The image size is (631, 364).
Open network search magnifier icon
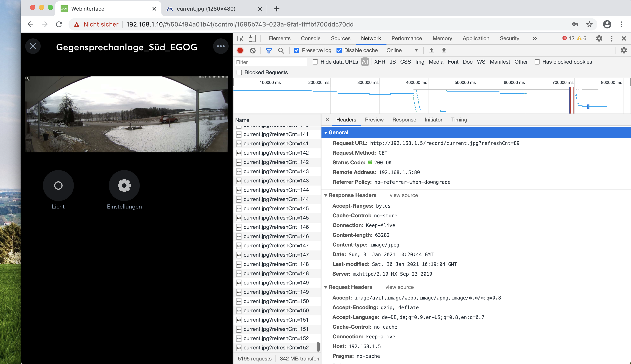[x=281, y=51]
